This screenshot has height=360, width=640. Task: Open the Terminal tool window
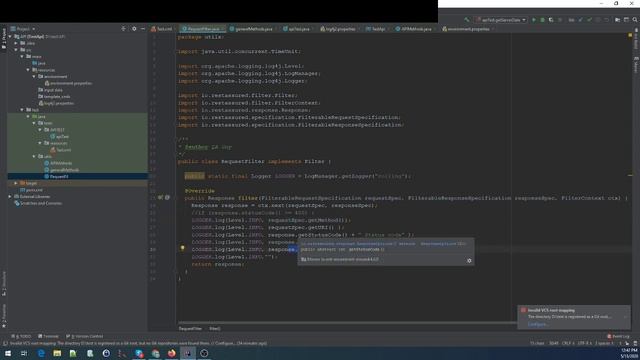48,336
